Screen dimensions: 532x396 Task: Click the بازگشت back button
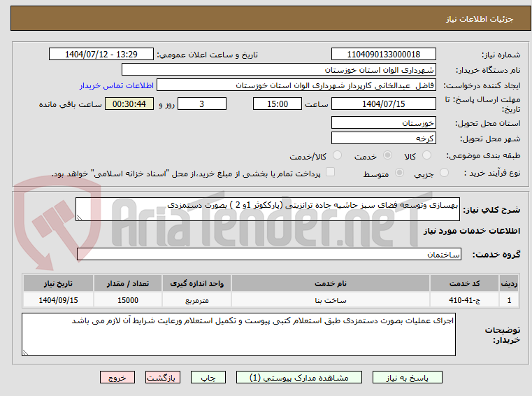tap(162, 377)
